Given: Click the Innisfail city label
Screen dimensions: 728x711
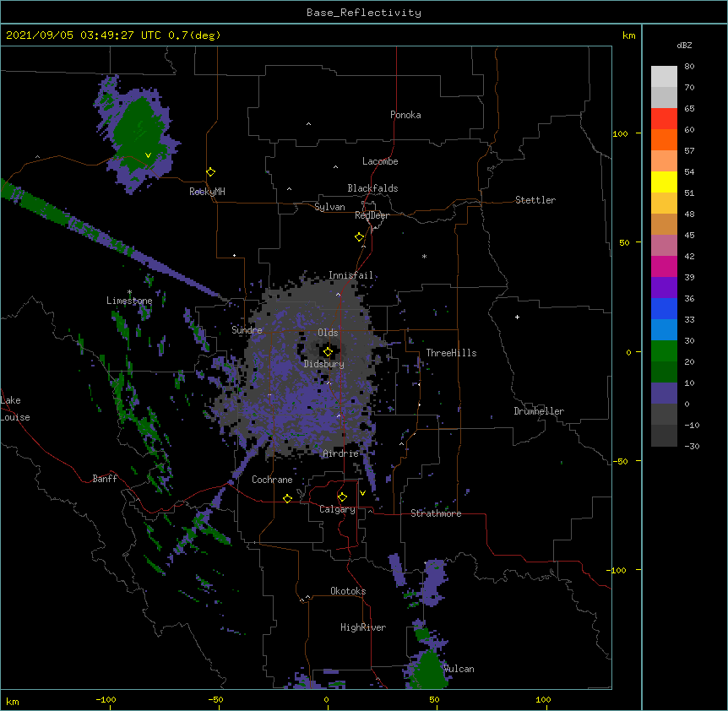Looking at the screenshot, I should (350, 275).
